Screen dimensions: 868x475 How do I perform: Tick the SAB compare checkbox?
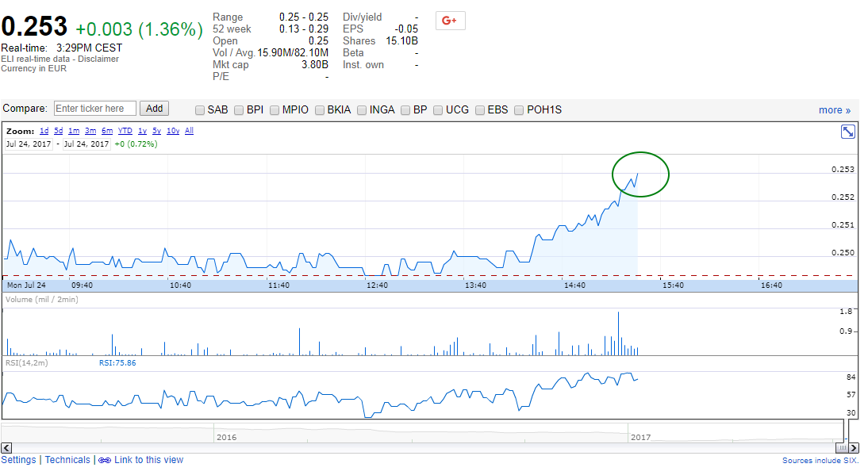point(200,110)
